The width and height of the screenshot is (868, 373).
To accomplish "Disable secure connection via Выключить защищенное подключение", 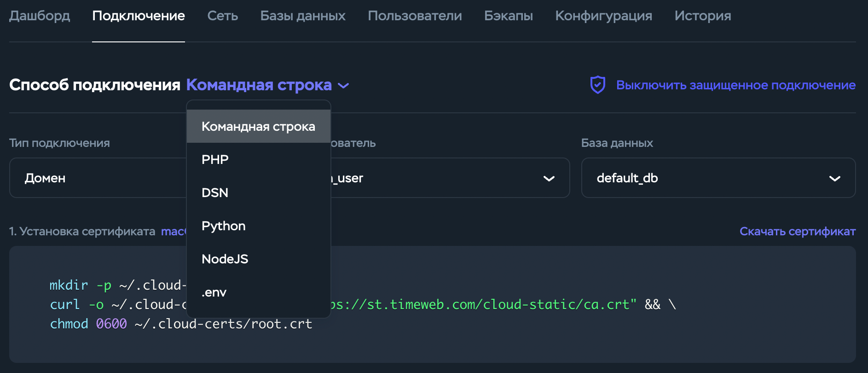I will click(735, 85).
